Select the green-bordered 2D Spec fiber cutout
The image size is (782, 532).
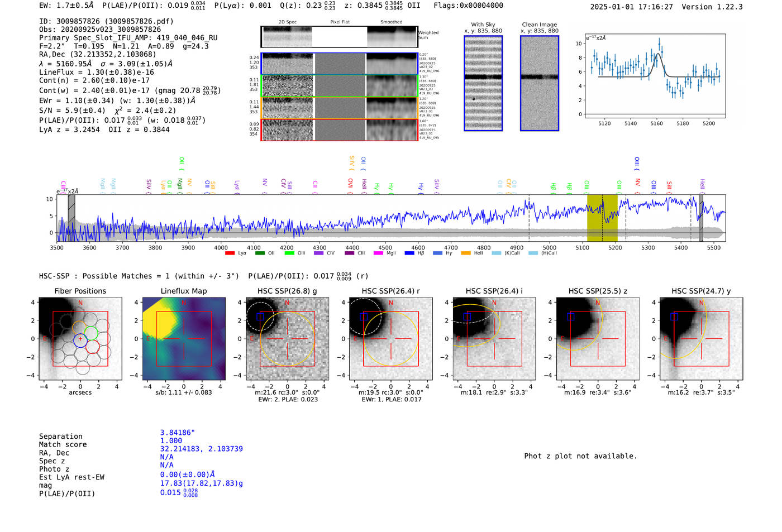(x=288, y=86)
